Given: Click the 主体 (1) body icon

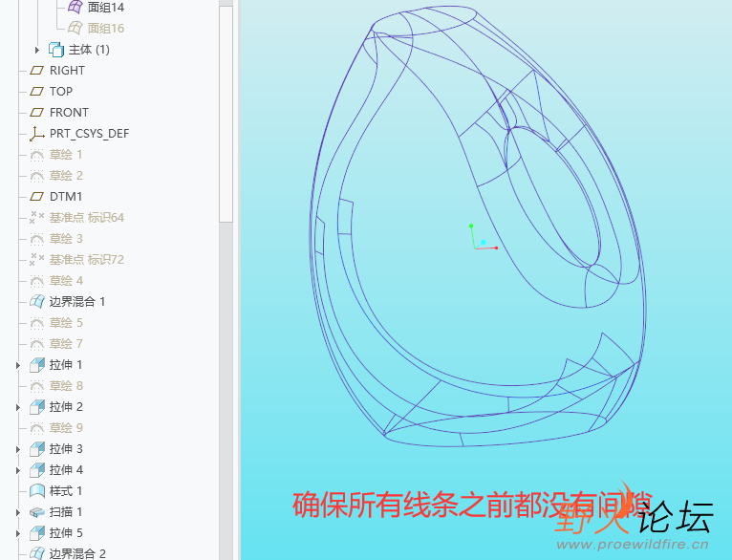Looking at the screenshot, I should tap(56, 50).
